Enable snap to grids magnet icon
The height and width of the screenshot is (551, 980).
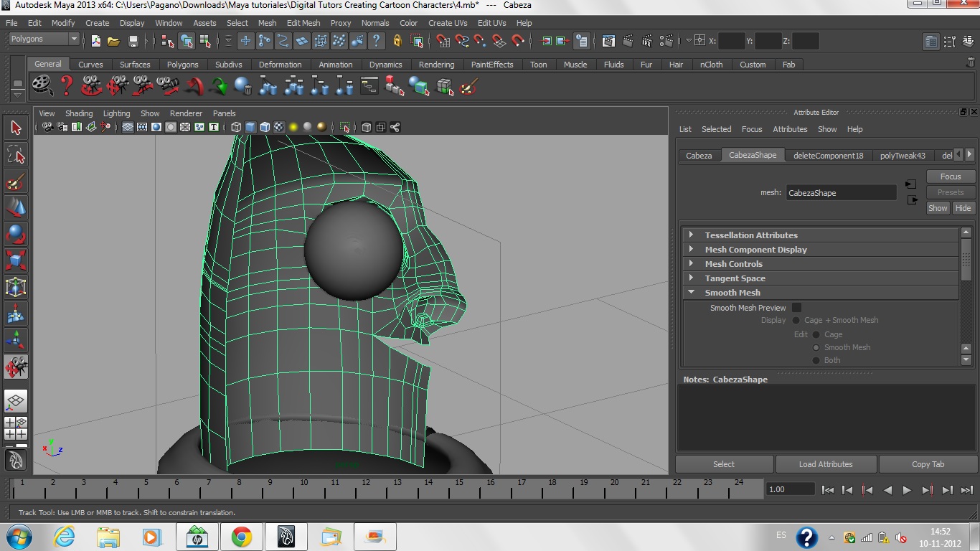443,41
